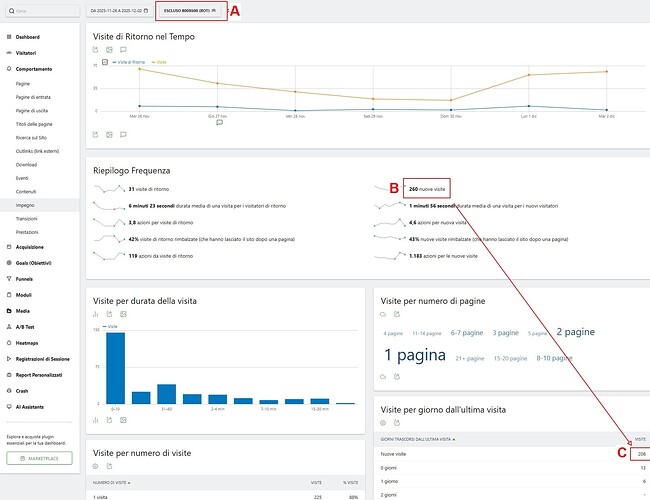Viewport: 650px width, 500px height.
Task: Open the date range selector
Action: 119,12
